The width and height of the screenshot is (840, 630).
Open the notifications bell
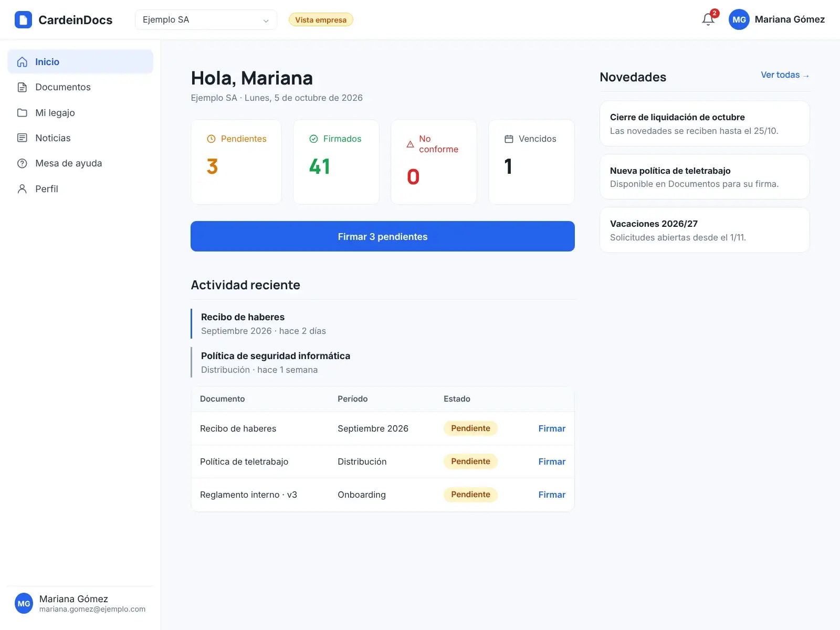click(708, 19)
